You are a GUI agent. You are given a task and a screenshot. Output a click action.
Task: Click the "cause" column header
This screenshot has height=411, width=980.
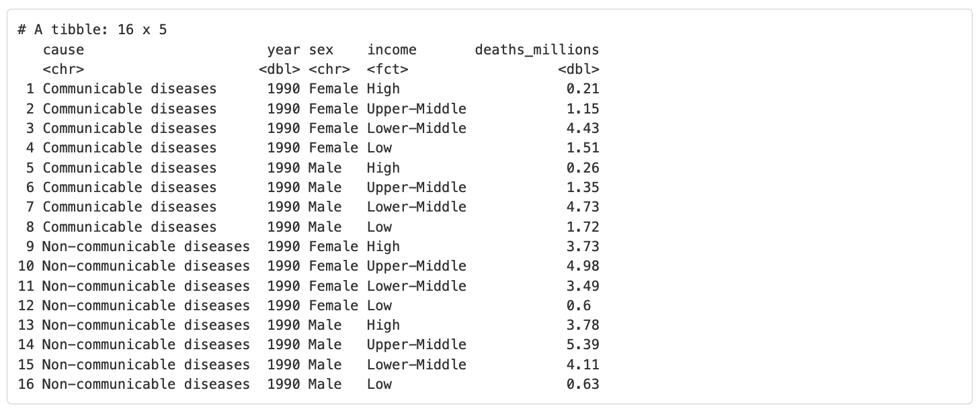63,50
